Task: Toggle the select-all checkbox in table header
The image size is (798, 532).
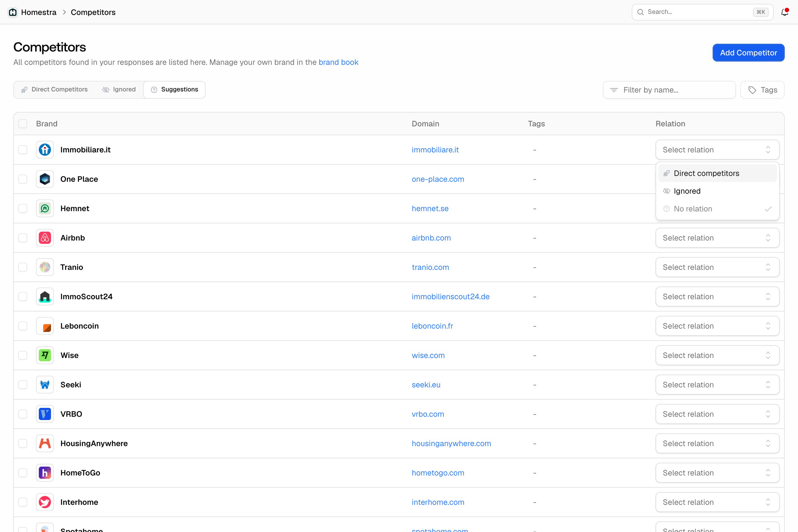Action: pos(23,124)
